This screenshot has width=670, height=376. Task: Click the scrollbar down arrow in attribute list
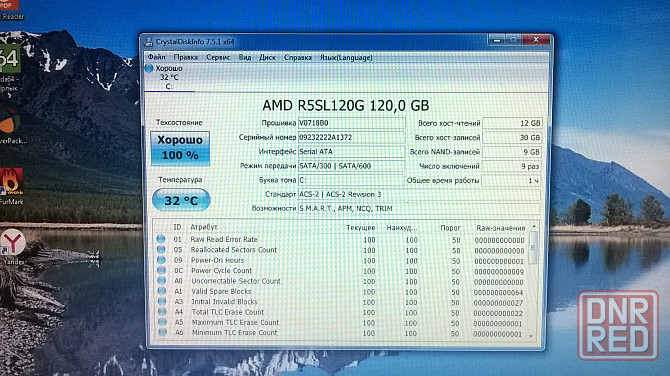(x=532, y=336)
